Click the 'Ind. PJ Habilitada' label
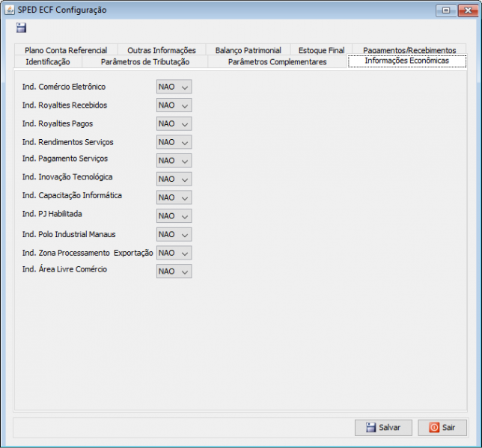482x448 pixels. click(x=52, y=214)
